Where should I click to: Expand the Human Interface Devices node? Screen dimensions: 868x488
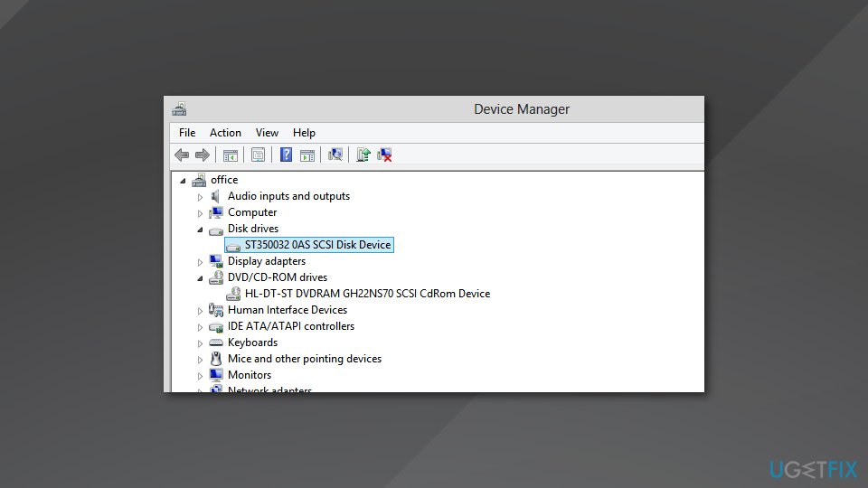click(x=200, y=311)
